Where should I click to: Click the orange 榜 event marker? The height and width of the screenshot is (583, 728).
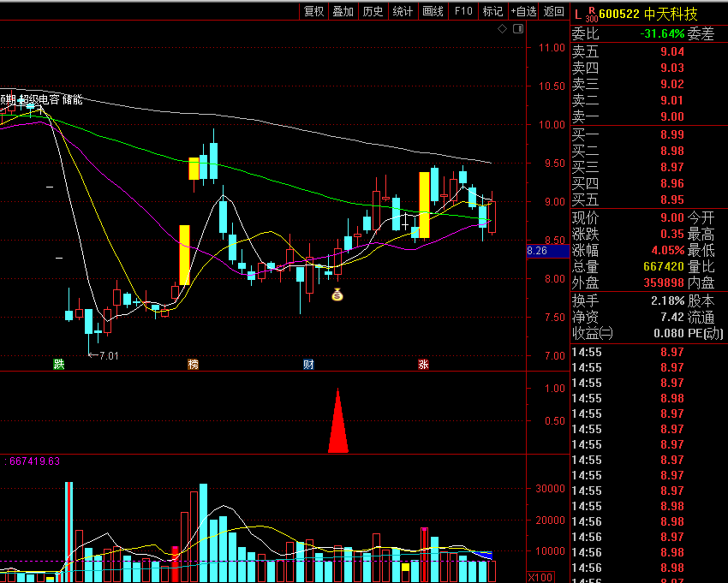click(x=194, y=365)
